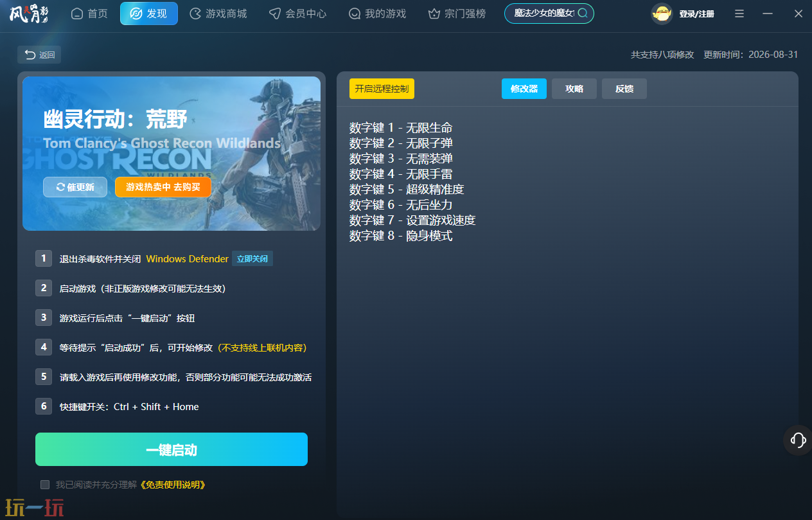Select 数字键 2 - 无限子弹

[x=401, y=143]
